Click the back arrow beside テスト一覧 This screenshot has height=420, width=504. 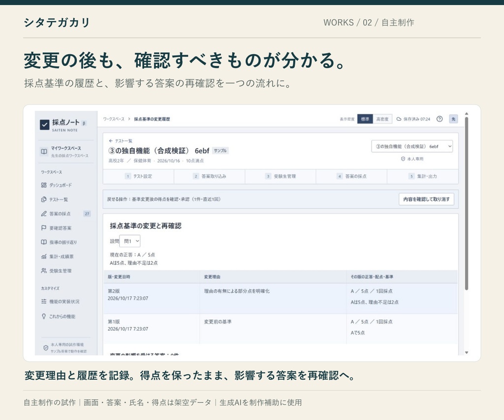[x=111, y=141]
